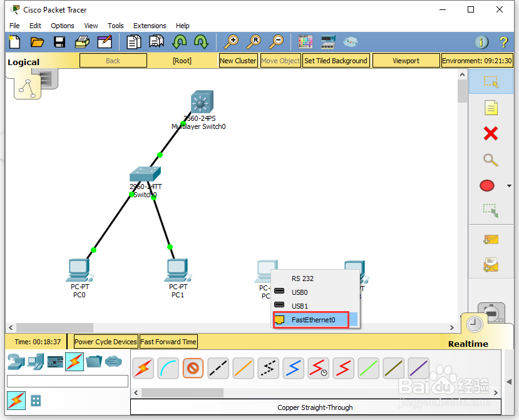Choose the red X Delete tool

coord(491,134)
